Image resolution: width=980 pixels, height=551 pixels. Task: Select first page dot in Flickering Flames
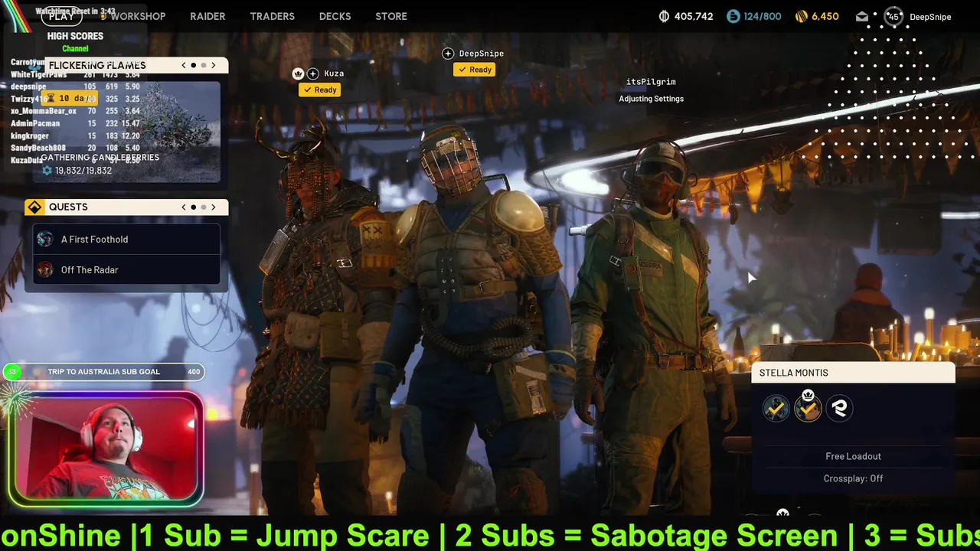coord(194,65)
